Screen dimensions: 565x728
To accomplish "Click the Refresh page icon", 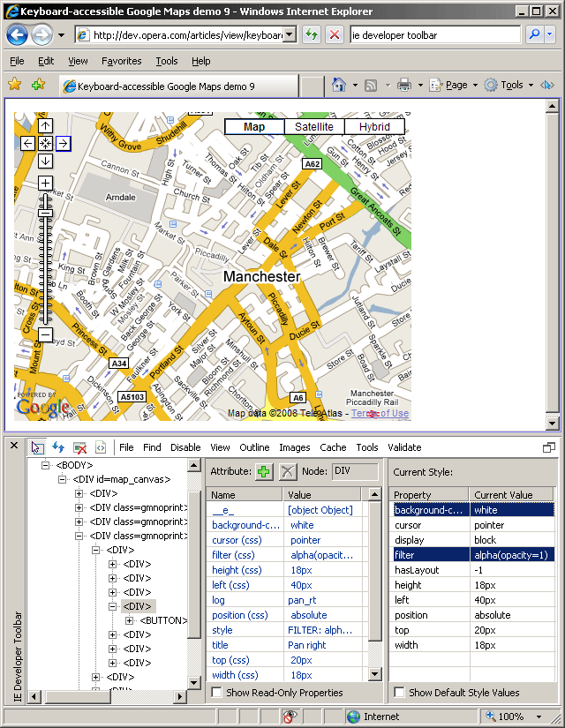I will pos(312,34).
